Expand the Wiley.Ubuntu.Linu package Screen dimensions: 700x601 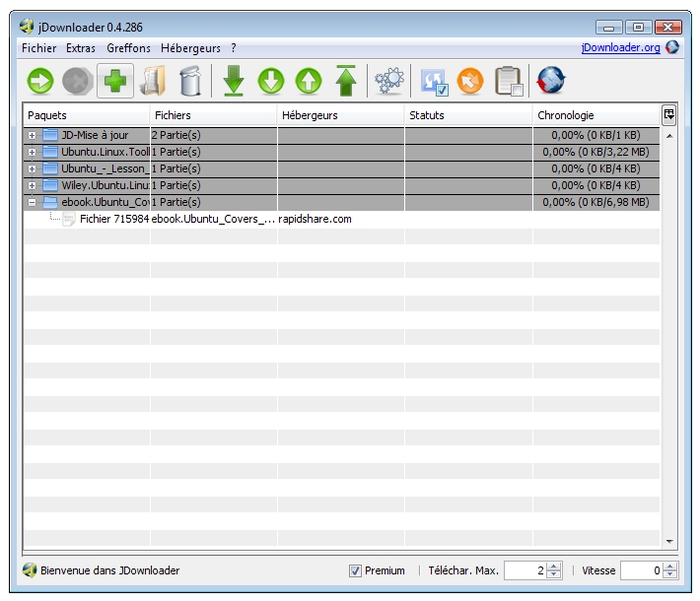click(32, 185)
